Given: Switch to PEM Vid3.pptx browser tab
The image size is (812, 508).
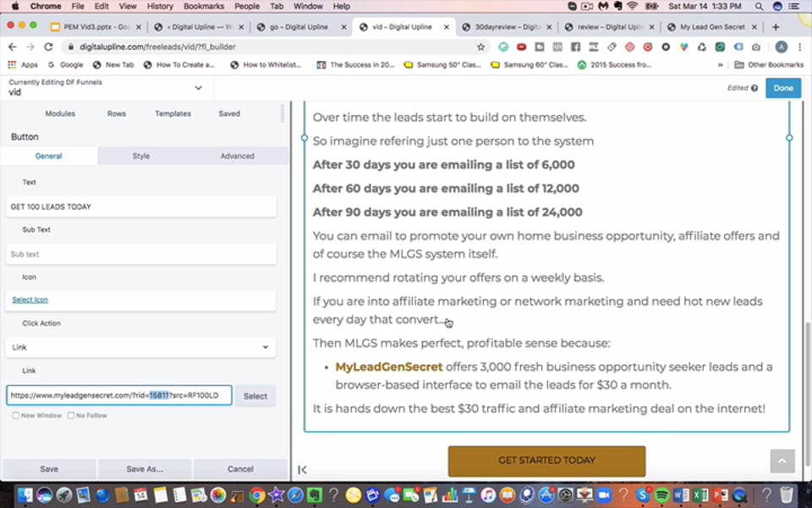Looking at the screenshot, I should click(x=96, y=27).
